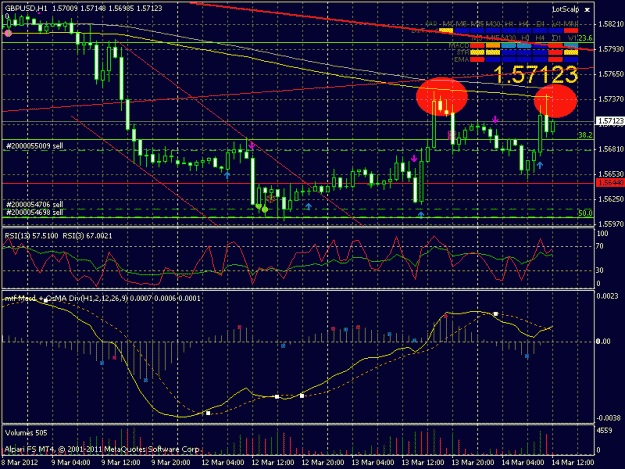Click the 14 Mar 12:00 time axis label

pyautogui.click(x=573, y=463)
